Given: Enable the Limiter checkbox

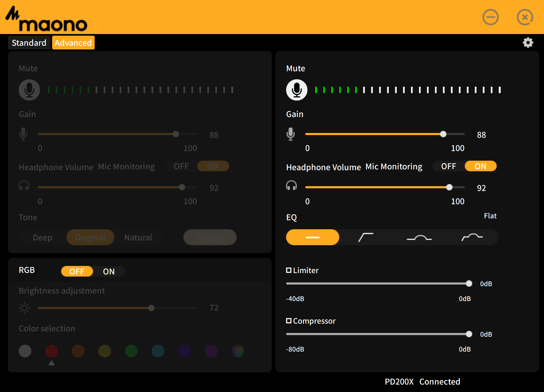Looking at the screenshot, I should (289, 270).
